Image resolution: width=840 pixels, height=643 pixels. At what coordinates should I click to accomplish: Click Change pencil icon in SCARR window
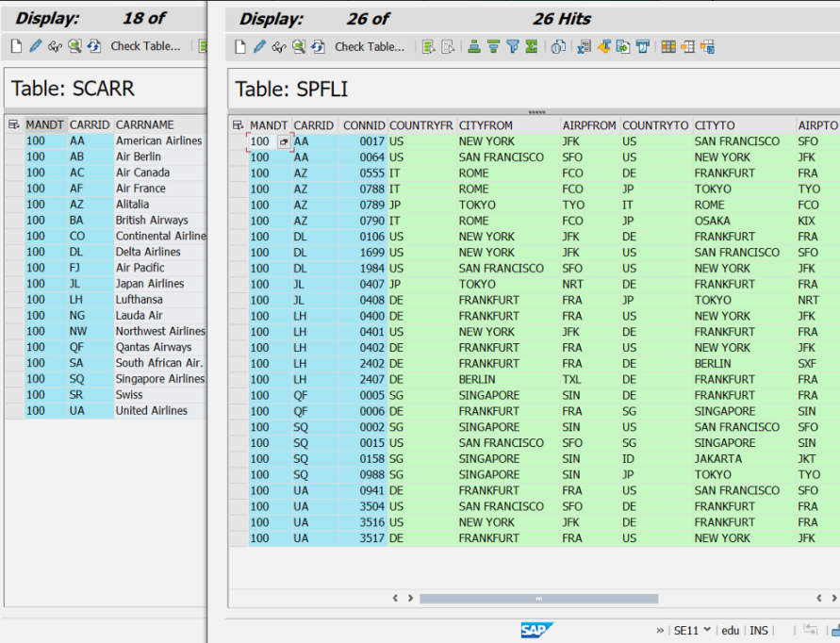tap(36, 46)
